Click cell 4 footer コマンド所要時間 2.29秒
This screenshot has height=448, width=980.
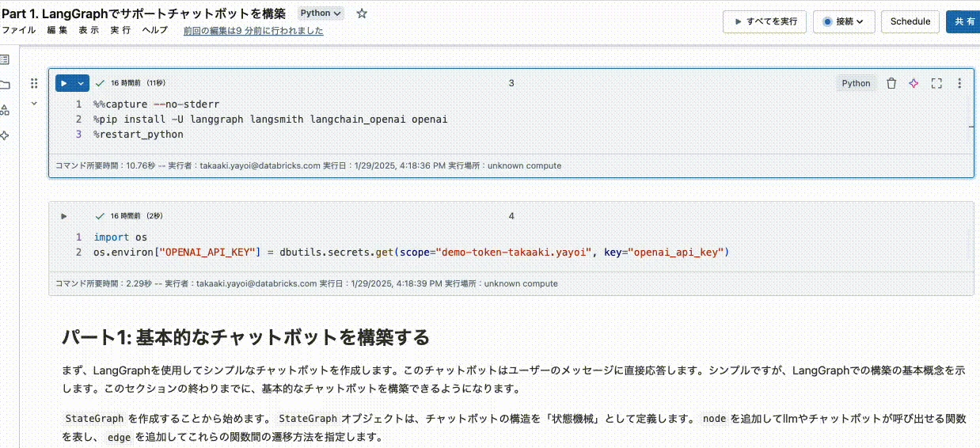click(x=306, y=283)
